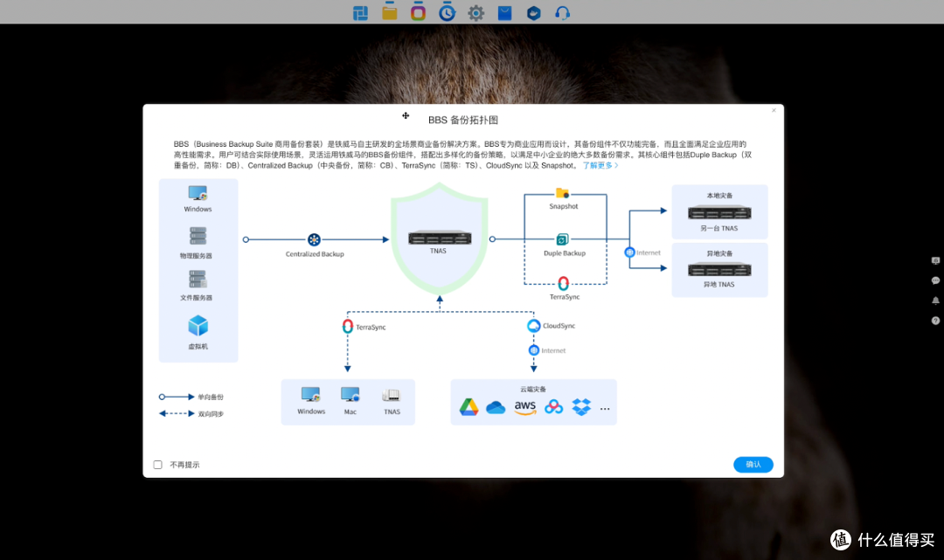Image resolution: width=944 pixels, height=560 pixels.
Task: Click the 本地灾备 label
Action: (719, 196)
